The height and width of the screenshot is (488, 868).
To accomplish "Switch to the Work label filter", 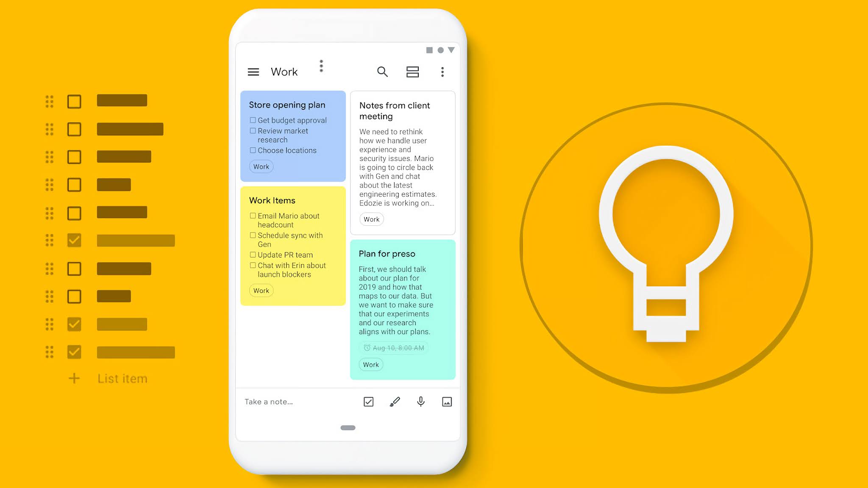I will pos(284,72).
